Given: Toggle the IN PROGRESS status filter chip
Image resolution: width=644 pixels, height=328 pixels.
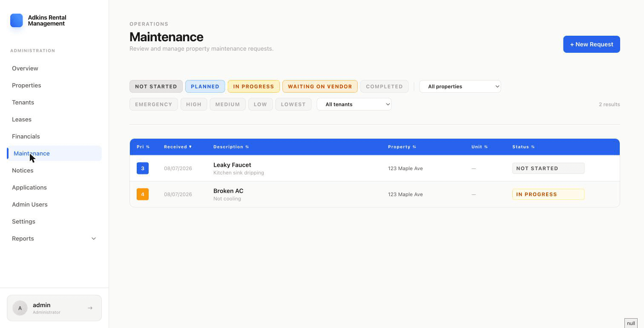Looking at the screenshot, I should pos(253,86).
